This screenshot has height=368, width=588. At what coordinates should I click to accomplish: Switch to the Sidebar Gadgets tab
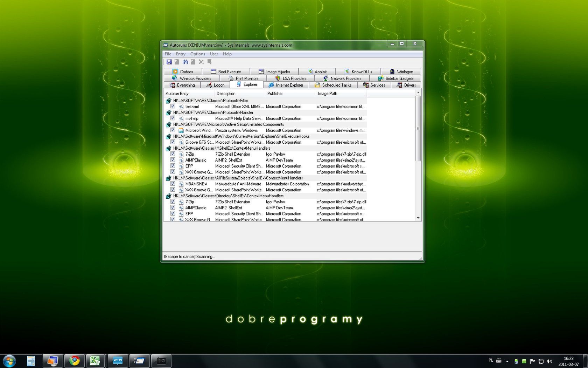coord(395,78)
